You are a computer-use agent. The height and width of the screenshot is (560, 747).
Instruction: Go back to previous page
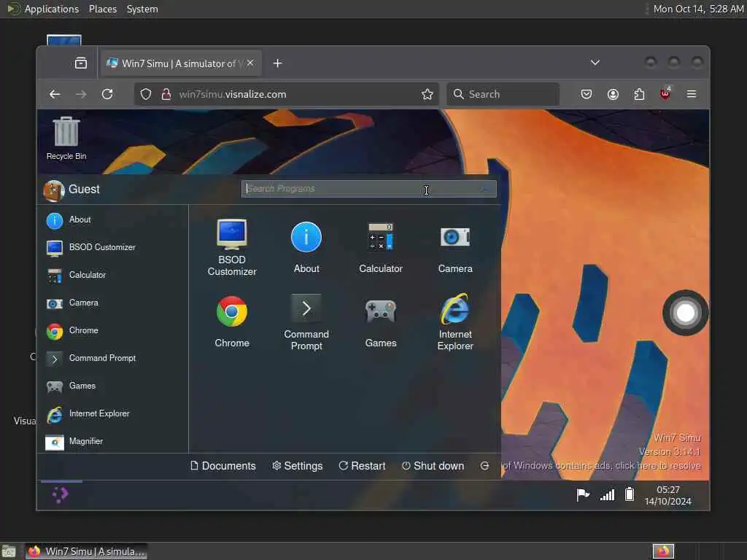tap(55, 94)
